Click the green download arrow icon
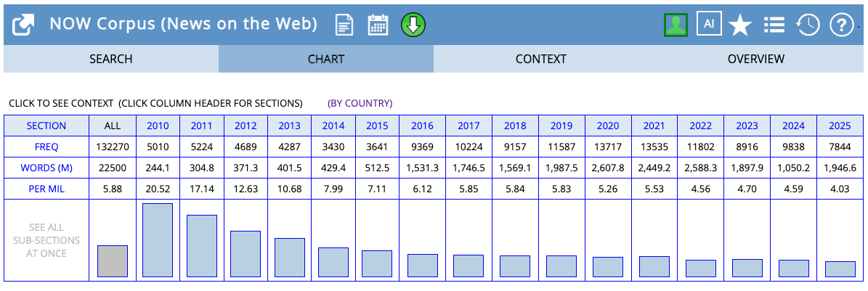The width and height of the screenshot is (868, 291). click(x=413, y=25)
